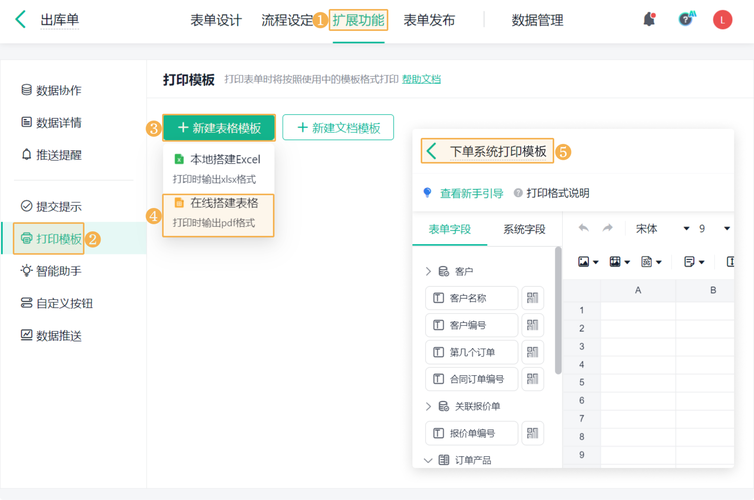Open the third toolbar icon dropdown
The height and width of the screenshot is (500, 754).
point(651,262)
